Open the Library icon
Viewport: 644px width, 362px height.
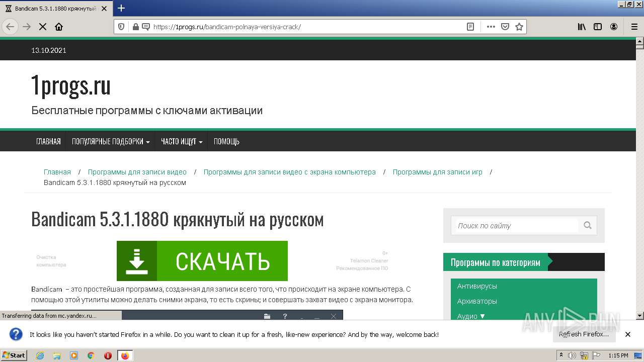[x=582, y=27]
